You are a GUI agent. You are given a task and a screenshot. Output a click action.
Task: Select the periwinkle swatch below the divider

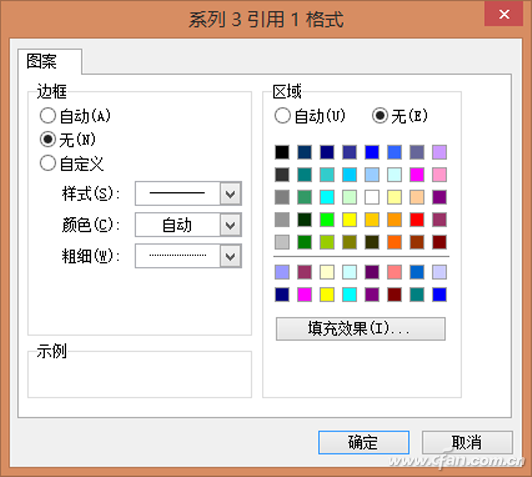(282, 272)
